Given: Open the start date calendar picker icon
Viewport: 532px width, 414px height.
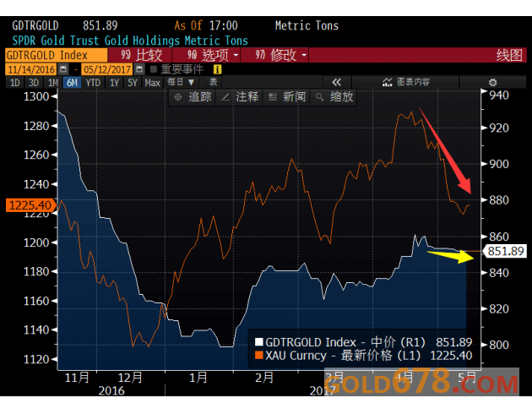Looking at the screenshot, I should (63, 69).
